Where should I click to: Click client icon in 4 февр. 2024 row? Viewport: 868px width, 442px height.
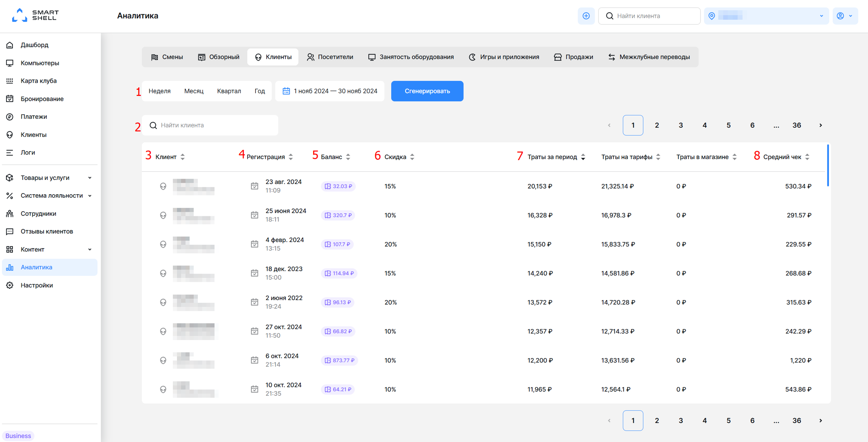point(163,244)
